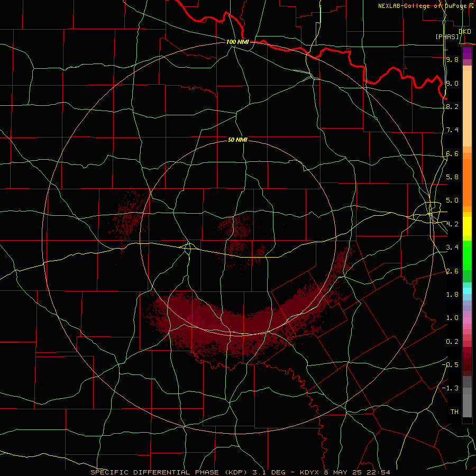Select the 0.2 value on the color scale
This screenshot has height=476, width=476.
click(452, 342)
